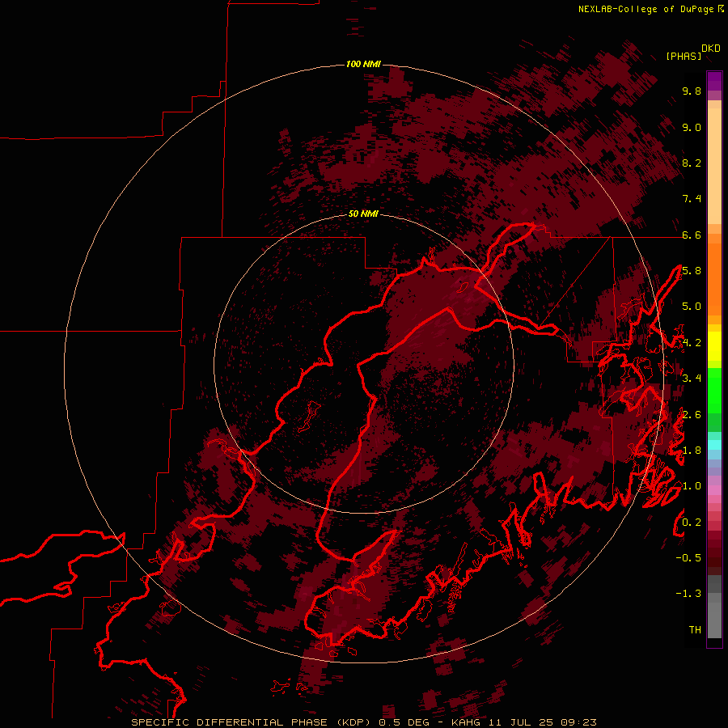Click the cyan segment of the color bar
The image size is (728, 728).
714,445
